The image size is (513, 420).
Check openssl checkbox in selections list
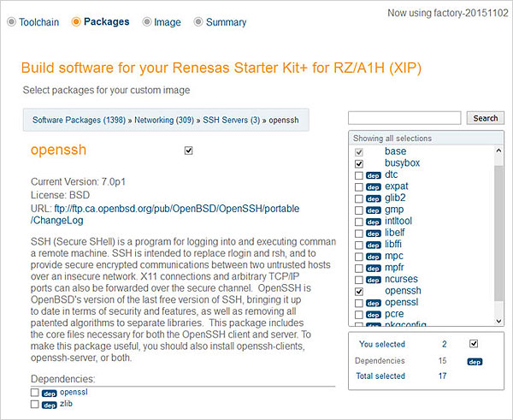coord(359,303)
